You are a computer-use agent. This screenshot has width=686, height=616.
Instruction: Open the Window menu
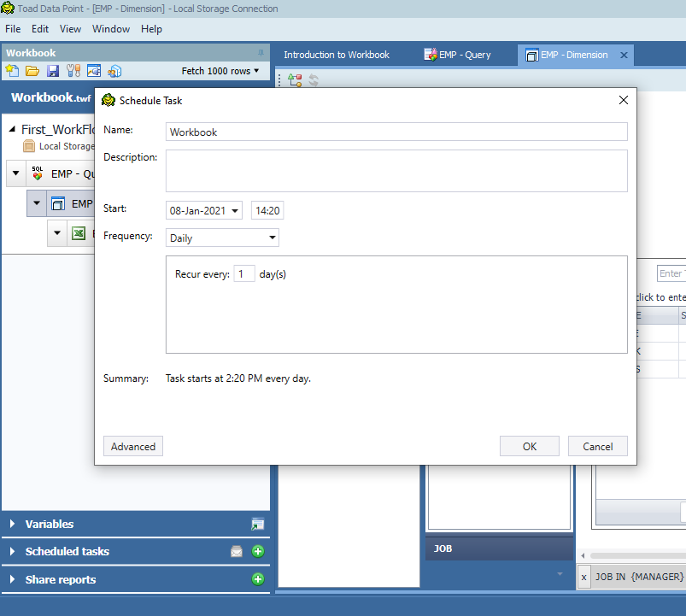(111, 29)
